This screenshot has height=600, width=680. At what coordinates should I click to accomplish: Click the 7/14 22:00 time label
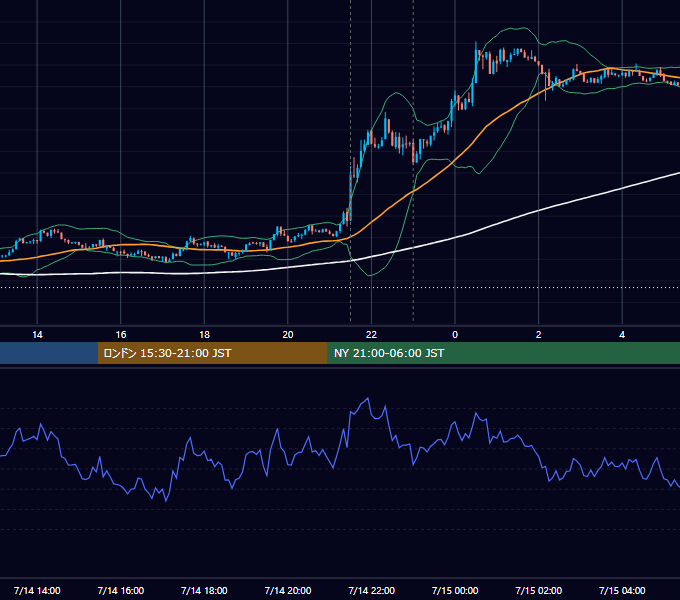372,590
